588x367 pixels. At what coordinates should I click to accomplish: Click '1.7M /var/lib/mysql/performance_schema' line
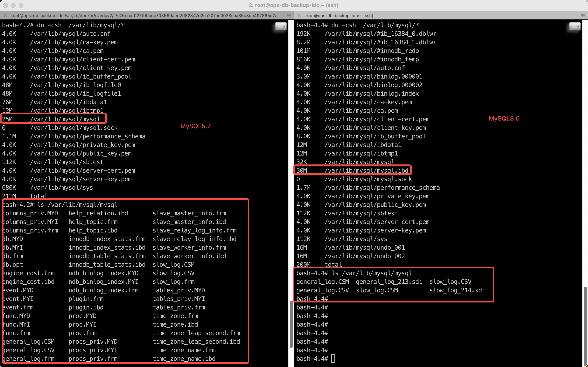[368, 188]
